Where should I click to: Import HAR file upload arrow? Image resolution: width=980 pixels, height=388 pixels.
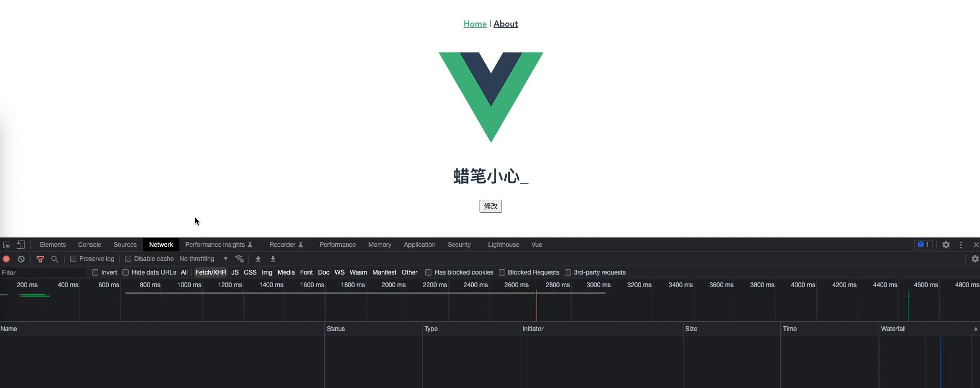[x=258, y=259]
